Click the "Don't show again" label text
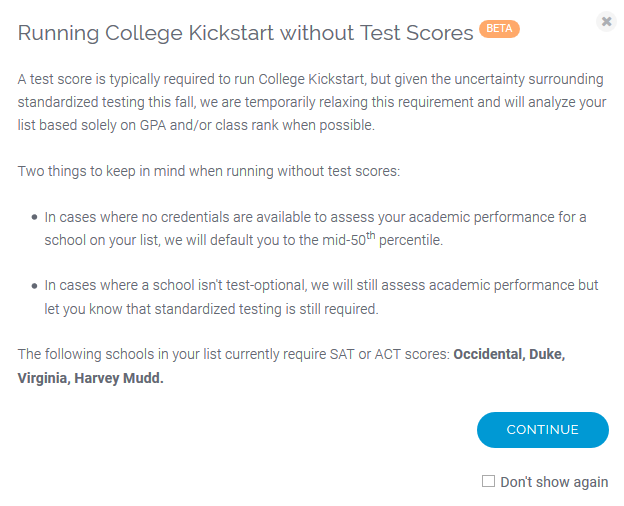The width and height of the screenshot is (624, 506). (554, 482)
